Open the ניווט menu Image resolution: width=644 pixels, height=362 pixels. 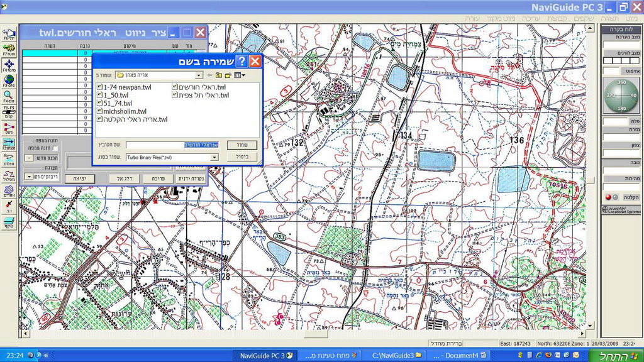coord(631,18)
